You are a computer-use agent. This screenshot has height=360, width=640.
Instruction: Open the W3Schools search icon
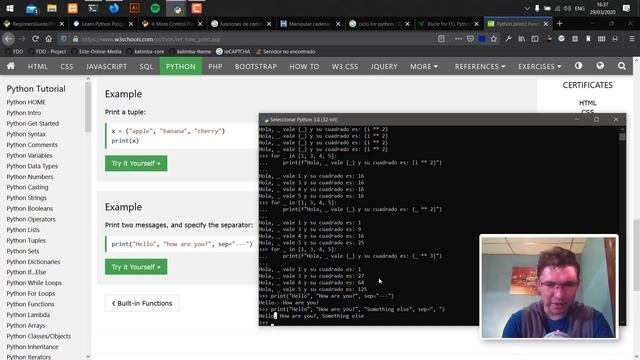point(622,66)
